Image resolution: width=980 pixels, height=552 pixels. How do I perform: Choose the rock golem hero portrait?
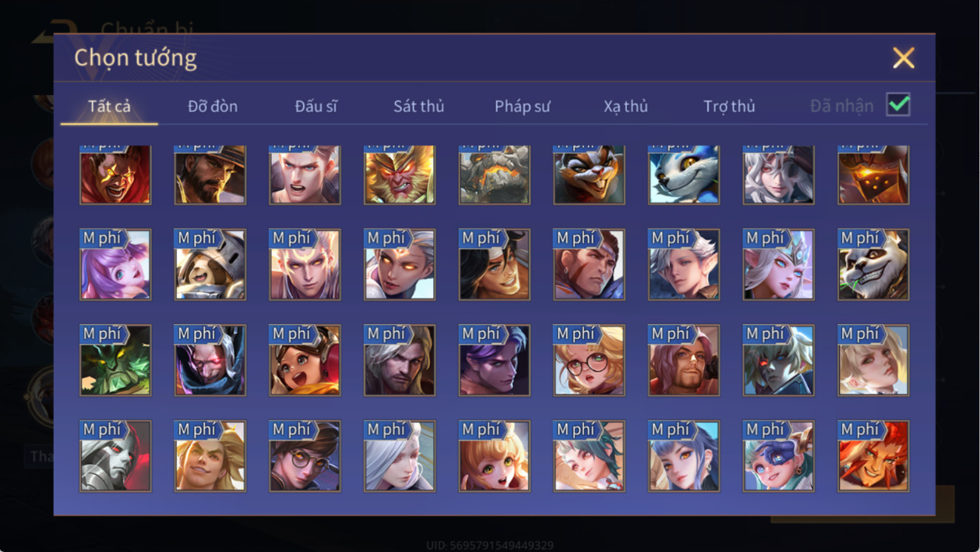[495, 175]
